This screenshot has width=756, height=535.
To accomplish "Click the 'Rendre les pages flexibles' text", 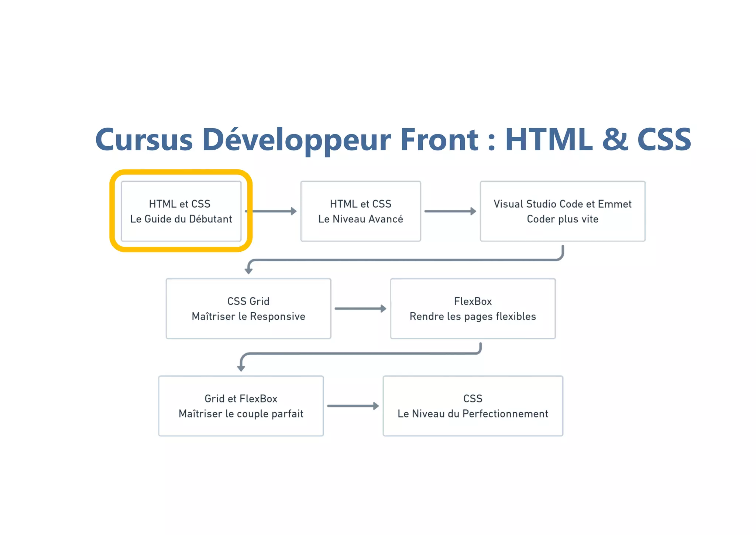I will pos(472,317).
